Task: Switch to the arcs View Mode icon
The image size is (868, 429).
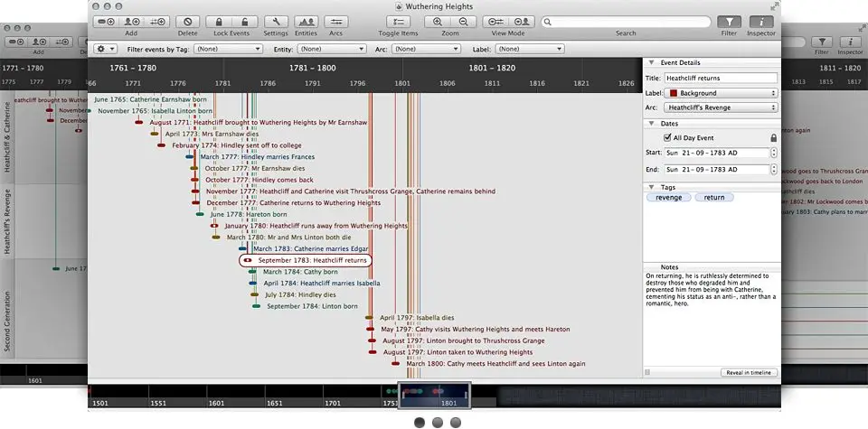Action: click(495, 22)
